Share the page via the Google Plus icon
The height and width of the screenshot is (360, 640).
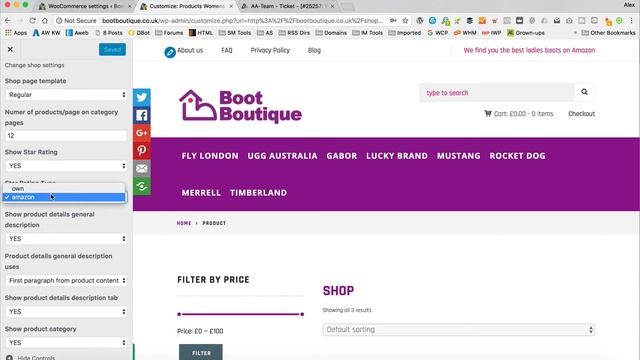click(142, 133)
